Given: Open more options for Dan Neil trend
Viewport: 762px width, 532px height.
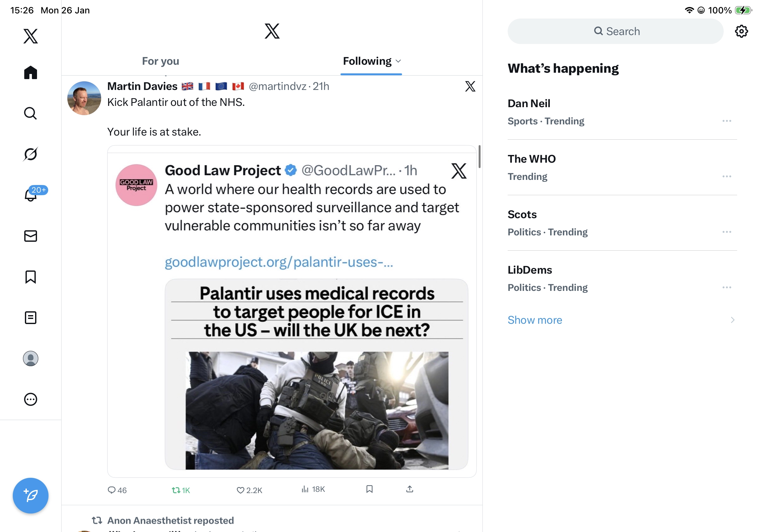Looking at the screenshot, I should (x=727, y=121).
